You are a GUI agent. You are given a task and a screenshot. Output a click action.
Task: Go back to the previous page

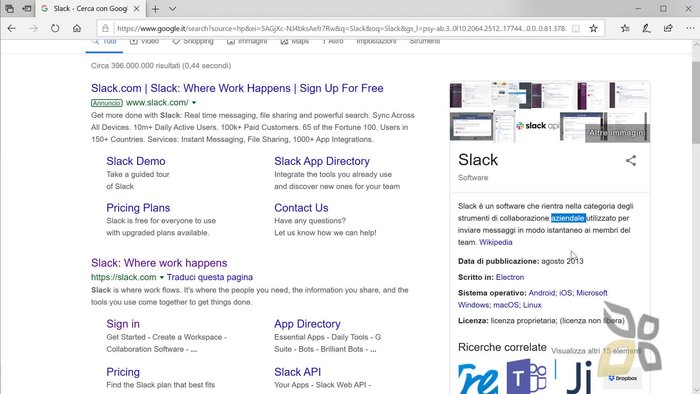tap(12, 28)
